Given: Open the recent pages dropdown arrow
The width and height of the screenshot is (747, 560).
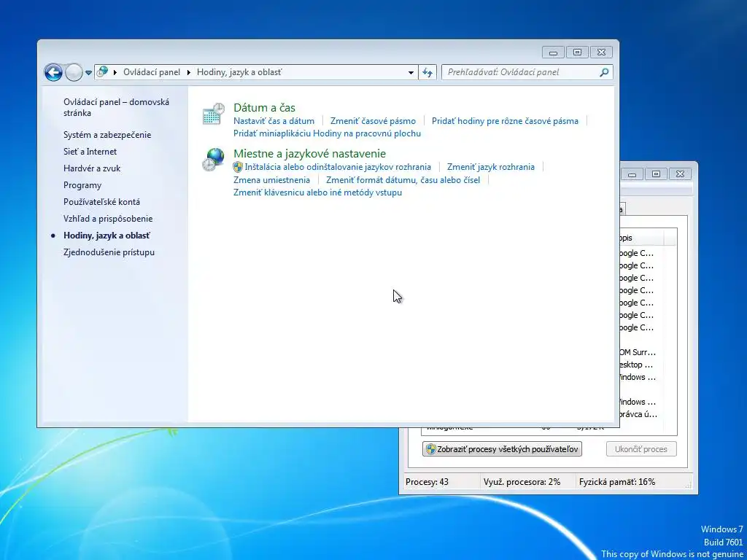Looking at the screenshot, I should [88, 73].
